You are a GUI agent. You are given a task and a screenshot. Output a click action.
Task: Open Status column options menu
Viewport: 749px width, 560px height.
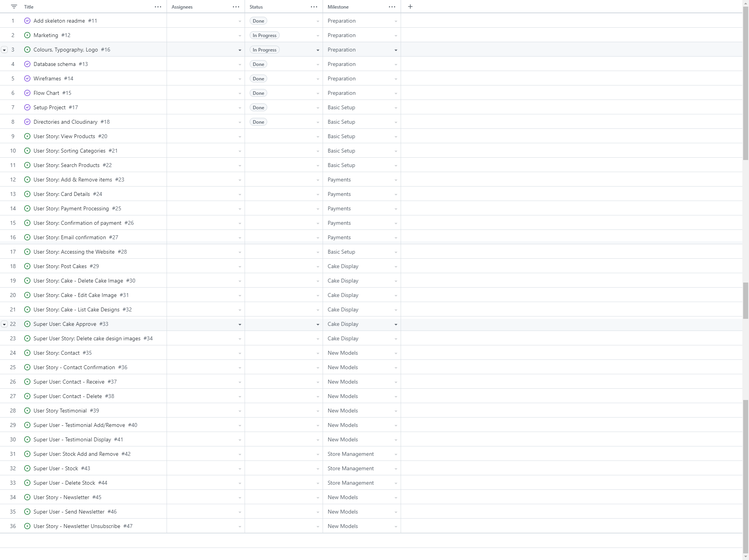(314, 7)
